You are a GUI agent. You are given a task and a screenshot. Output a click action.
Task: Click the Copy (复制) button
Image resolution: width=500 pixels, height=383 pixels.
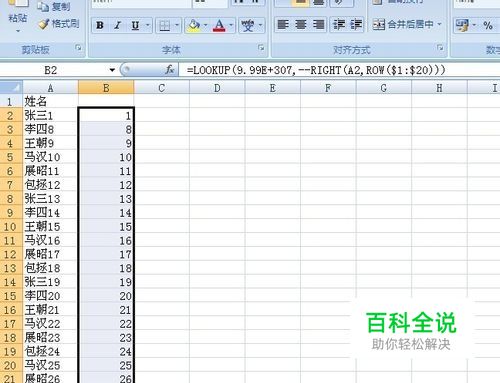54,7
